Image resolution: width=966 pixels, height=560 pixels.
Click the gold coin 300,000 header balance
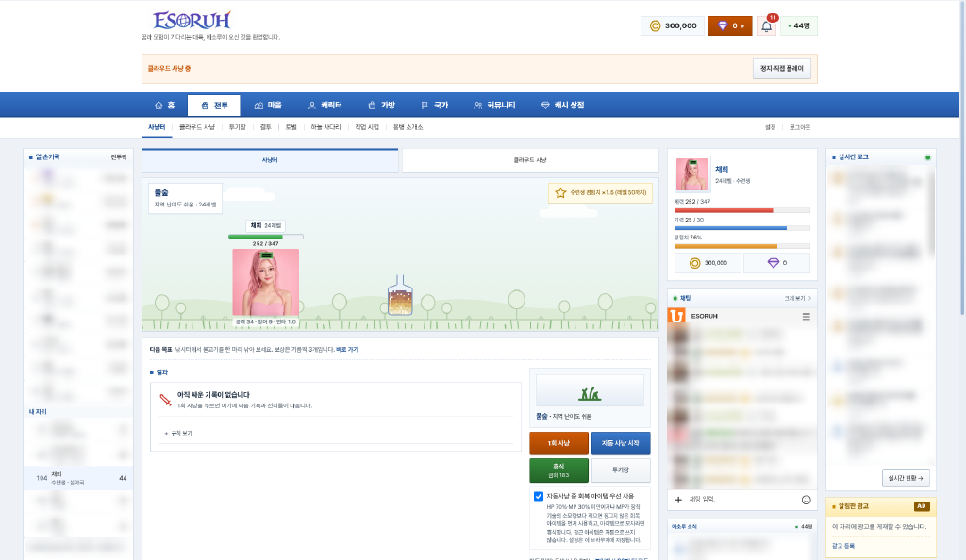[673, 25]
